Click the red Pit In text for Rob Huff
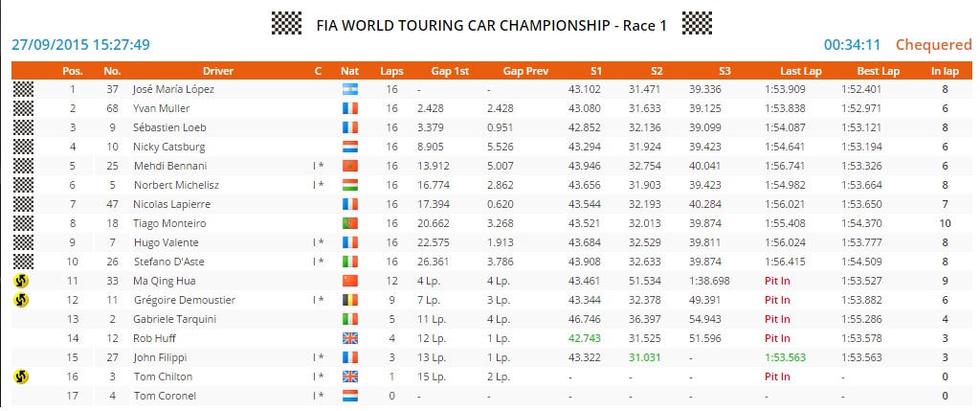980x411 pixels. tap(777, 338)
